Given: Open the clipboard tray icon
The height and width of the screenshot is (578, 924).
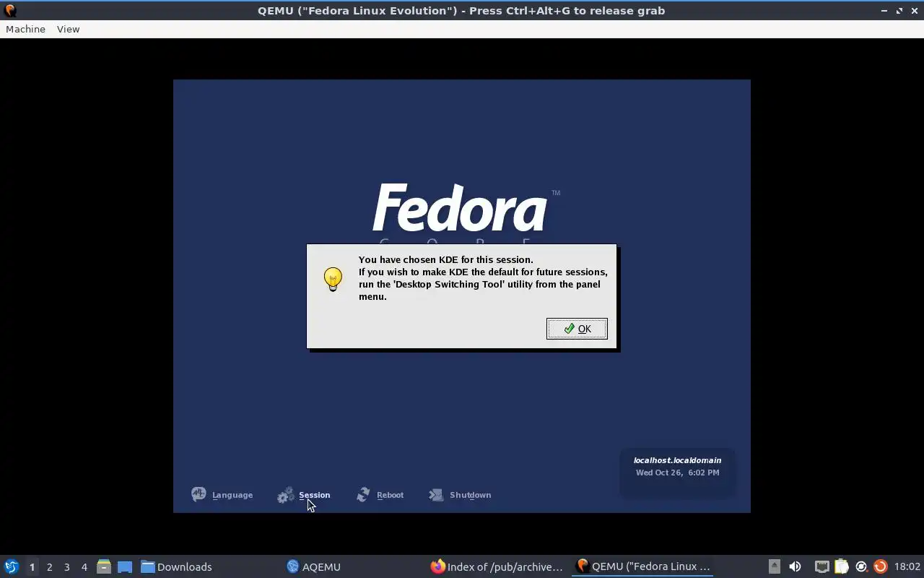Looking at the screenshot, I should 841,567.
